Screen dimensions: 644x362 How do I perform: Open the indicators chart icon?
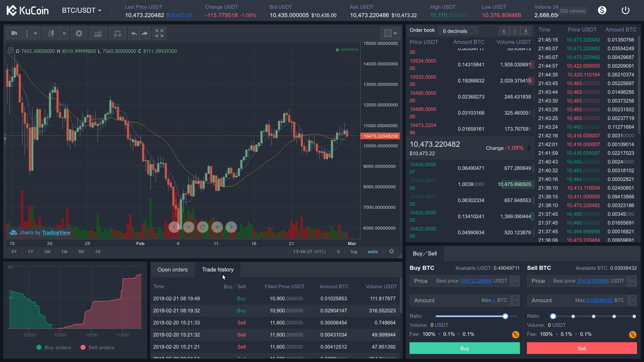98,33
